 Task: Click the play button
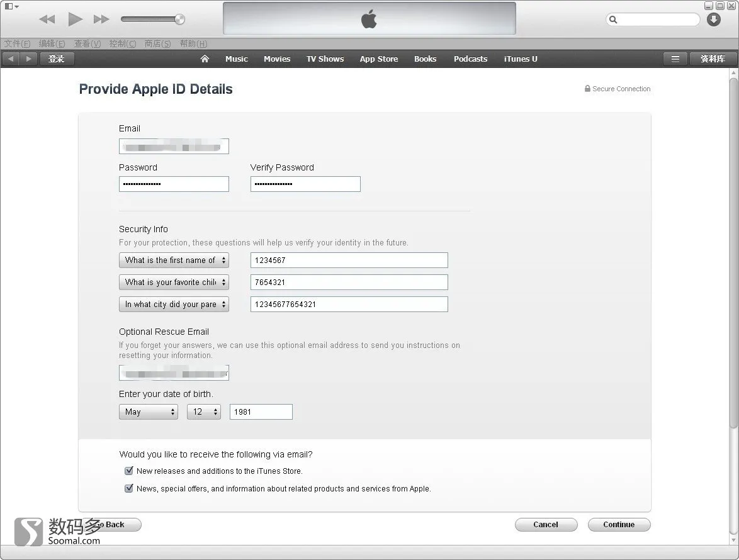pos(75,20)
